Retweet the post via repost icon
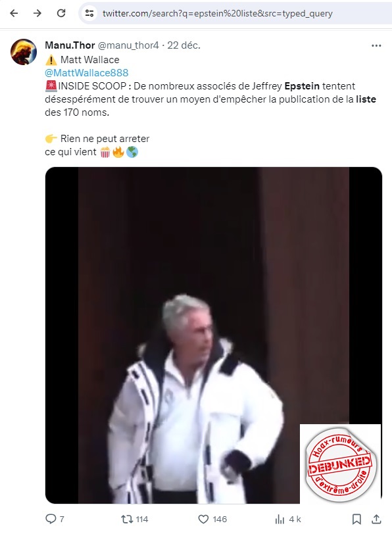 pyautogui.click(x=127, y=519)
